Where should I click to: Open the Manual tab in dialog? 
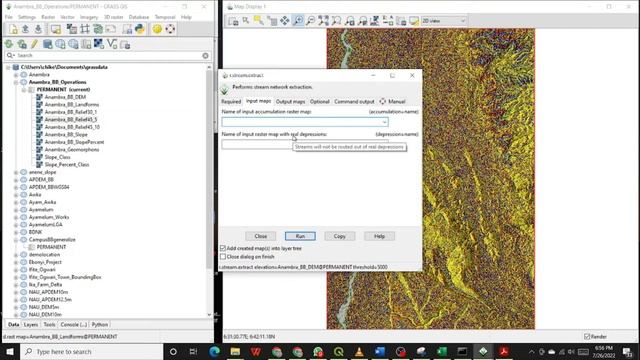point(392,102)
